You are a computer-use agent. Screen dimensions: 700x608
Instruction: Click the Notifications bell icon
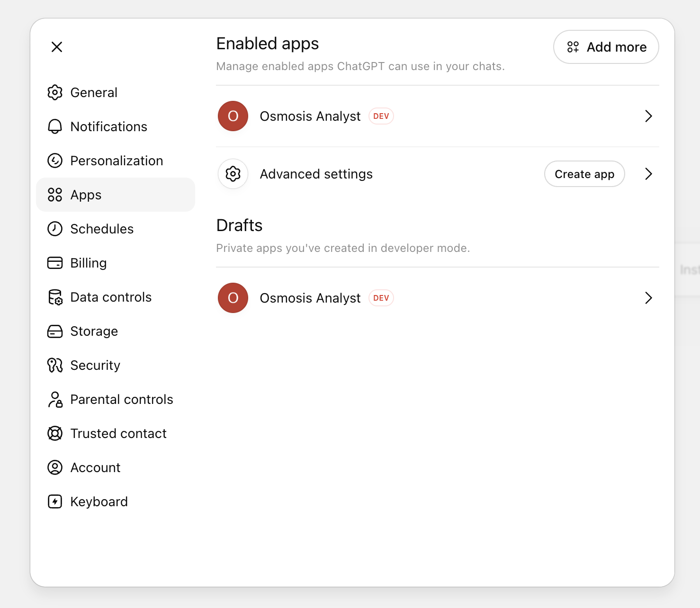click(x=55, y=126)
